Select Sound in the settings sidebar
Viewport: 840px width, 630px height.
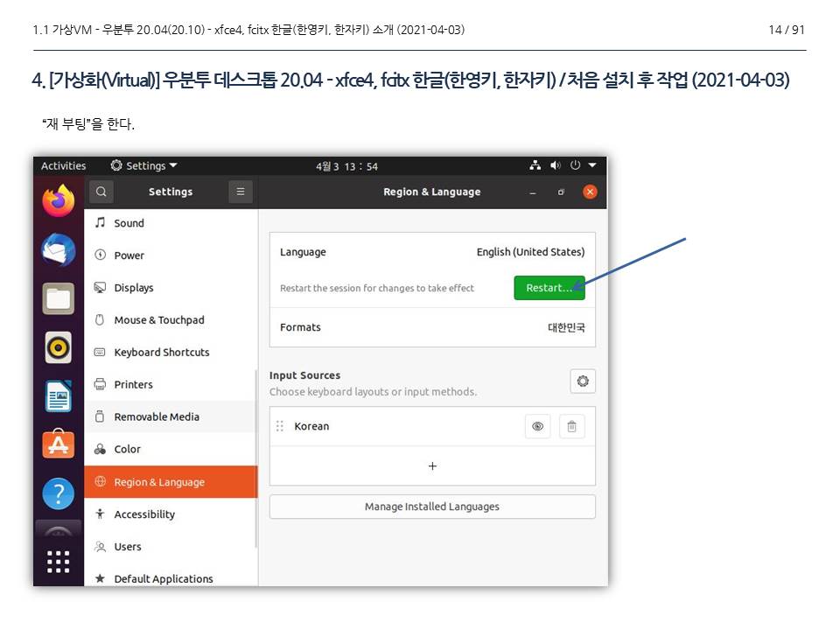[x=171, y=223]
